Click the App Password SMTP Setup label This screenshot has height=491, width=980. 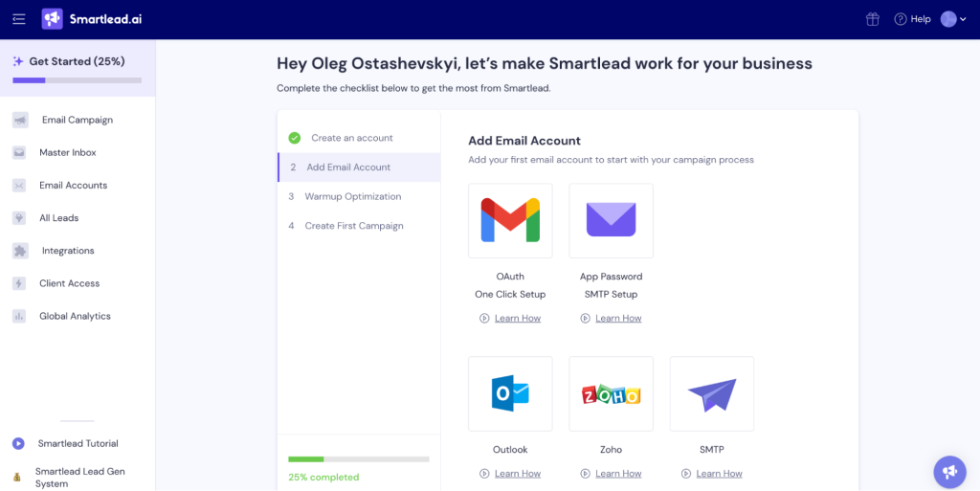611,285
